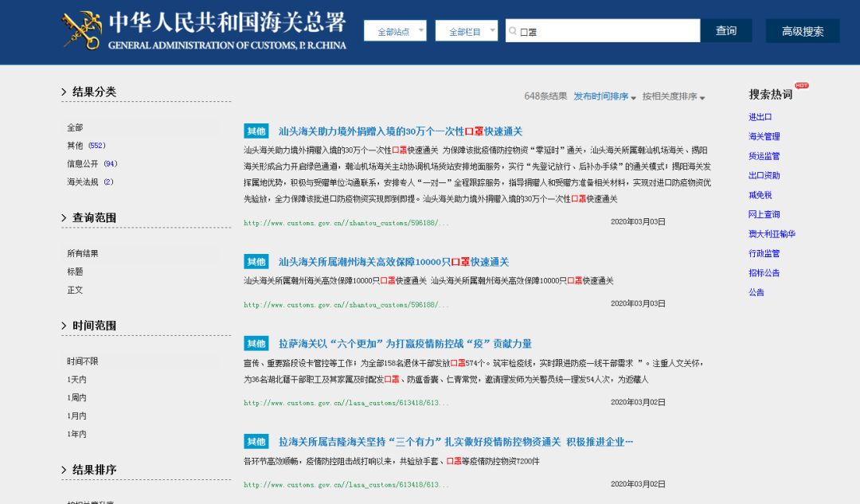Click the 其他 tag on the 汕头海关助力 result
860x504 pixels.
point(256,131)
